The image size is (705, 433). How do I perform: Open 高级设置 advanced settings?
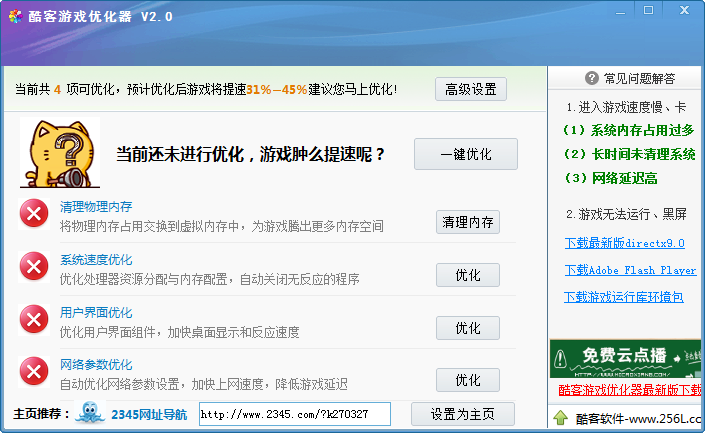click(471, 89)
